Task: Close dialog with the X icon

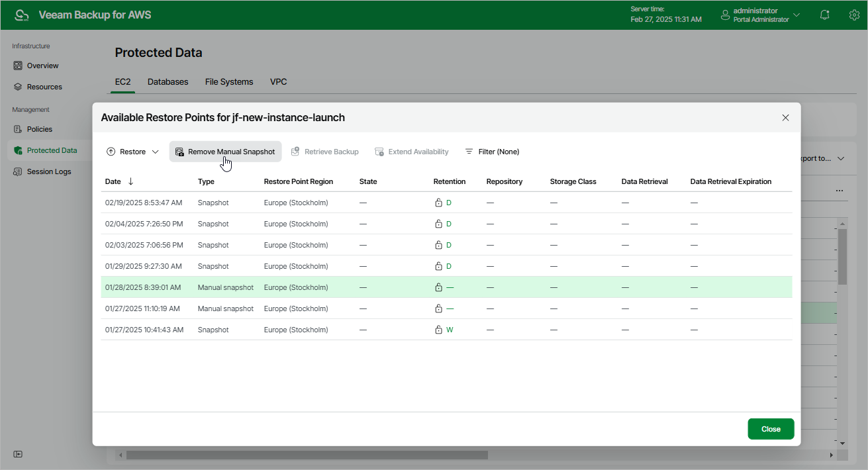Action: tap(785, 118)
